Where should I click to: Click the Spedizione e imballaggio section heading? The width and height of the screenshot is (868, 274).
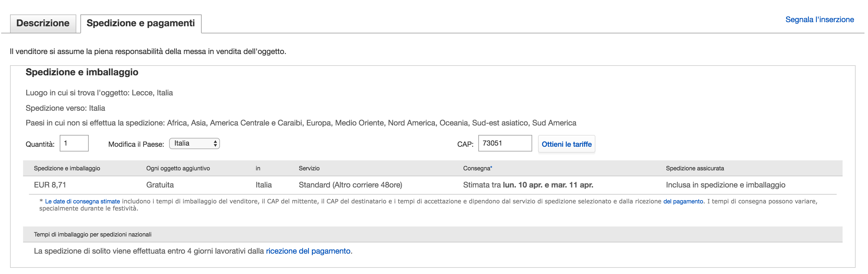[x=82, y=72]
